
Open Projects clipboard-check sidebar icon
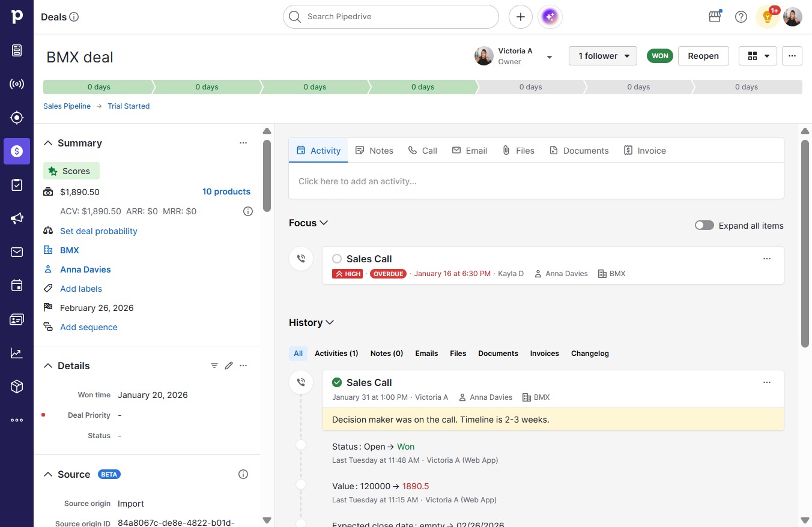pyautogui.click(x=17, y=185)
